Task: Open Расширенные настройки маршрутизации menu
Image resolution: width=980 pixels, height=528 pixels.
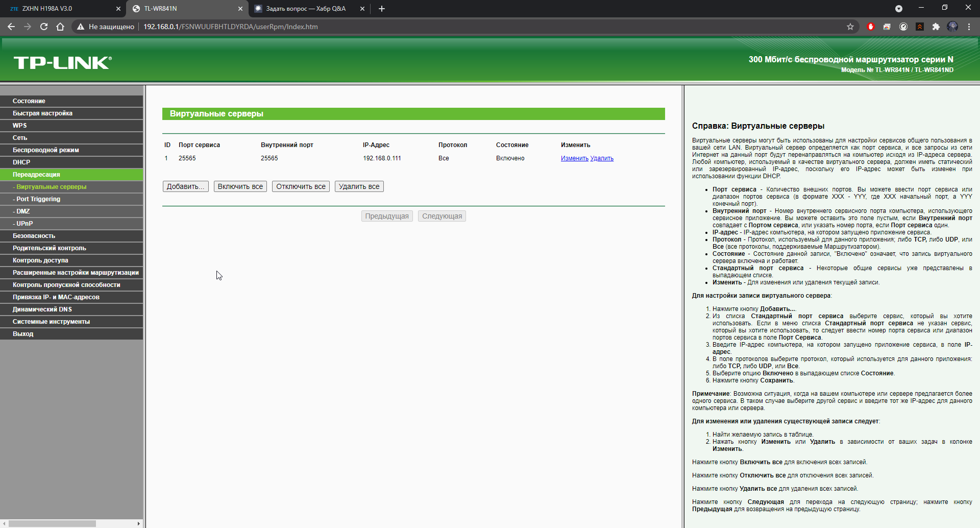Action: (71, 273)
